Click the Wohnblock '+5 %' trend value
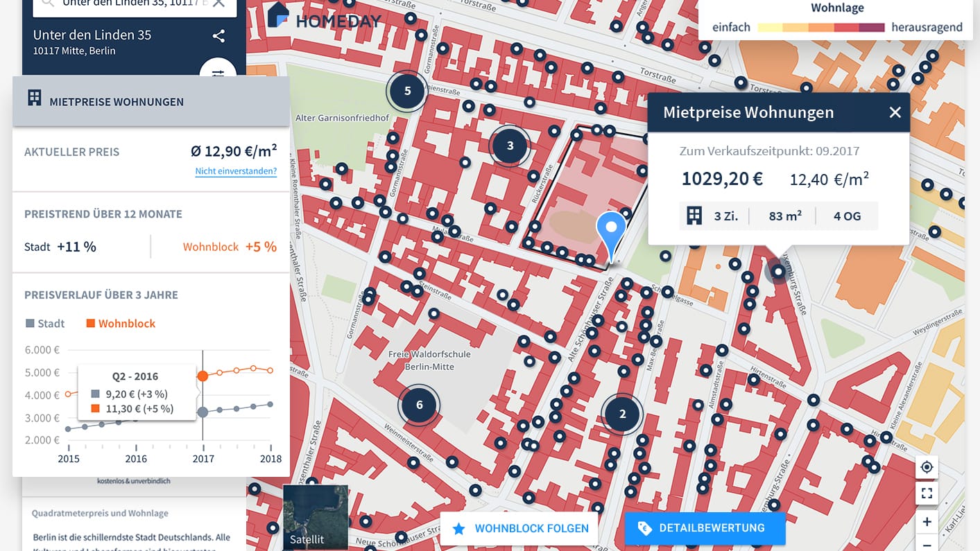 [x=261, y=247]
